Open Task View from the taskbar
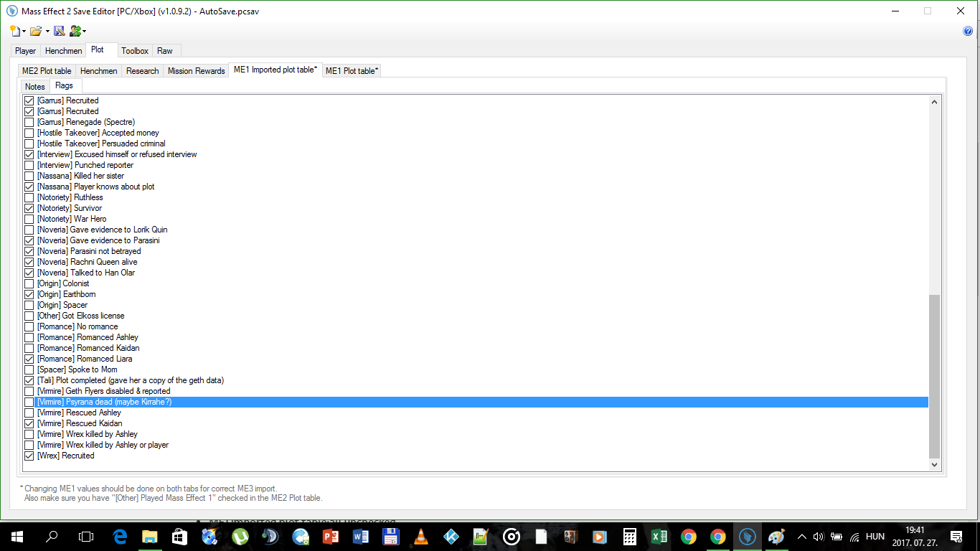 (86, 537)
